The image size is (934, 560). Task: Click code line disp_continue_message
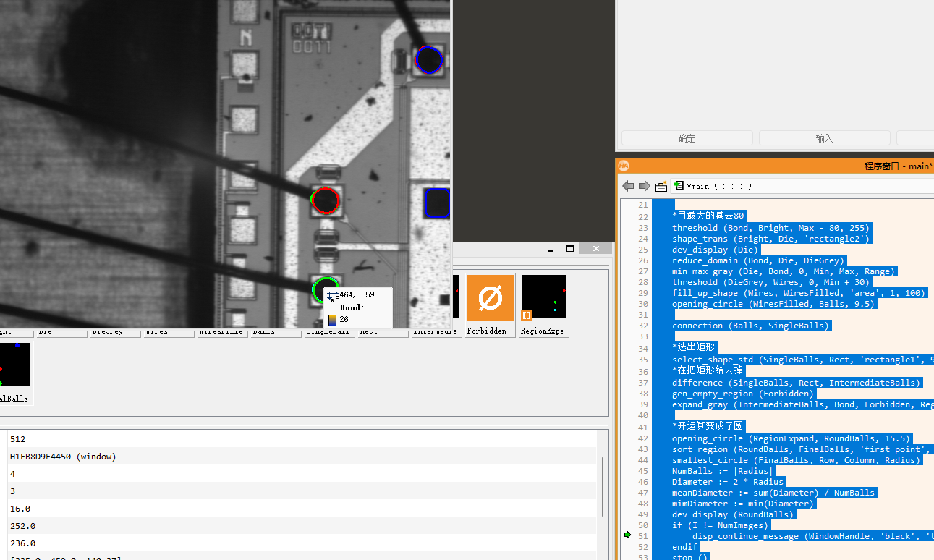click(x=812, y=535)
